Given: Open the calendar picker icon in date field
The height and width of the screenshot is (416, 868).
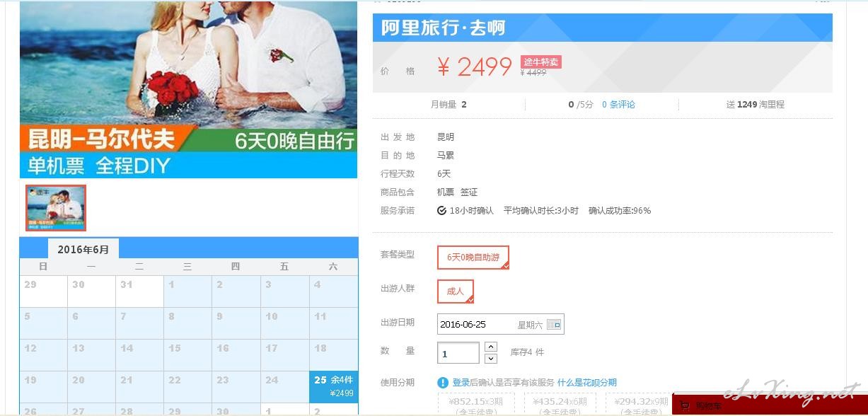Looking at the screenshot, I should tap(554, 325).
